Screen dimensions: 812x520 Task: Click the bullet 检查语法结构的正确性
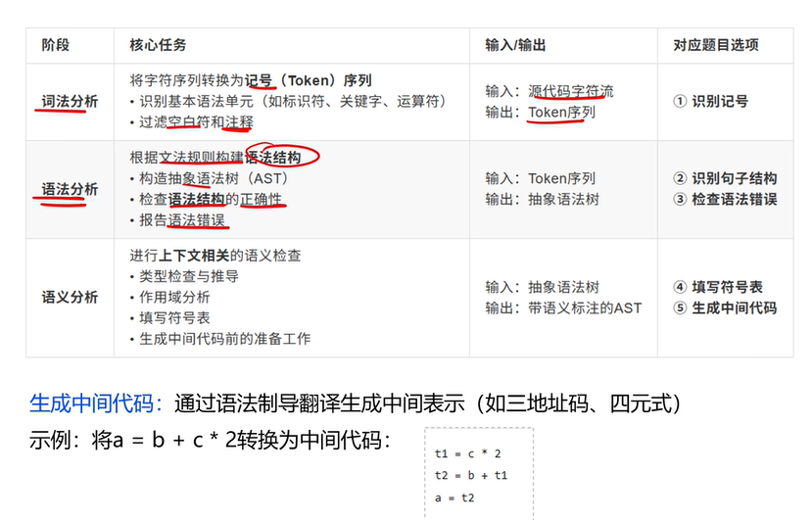[206, 199]
